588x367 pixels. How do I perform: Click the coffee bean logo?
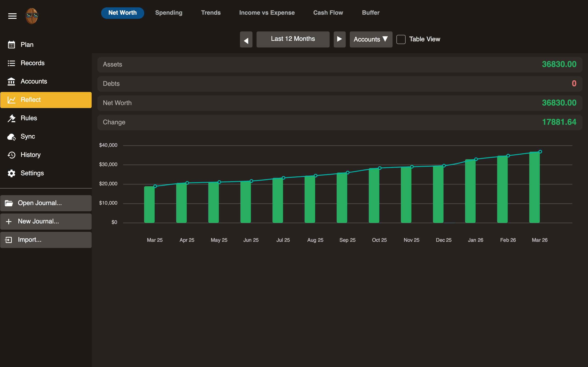32,16
